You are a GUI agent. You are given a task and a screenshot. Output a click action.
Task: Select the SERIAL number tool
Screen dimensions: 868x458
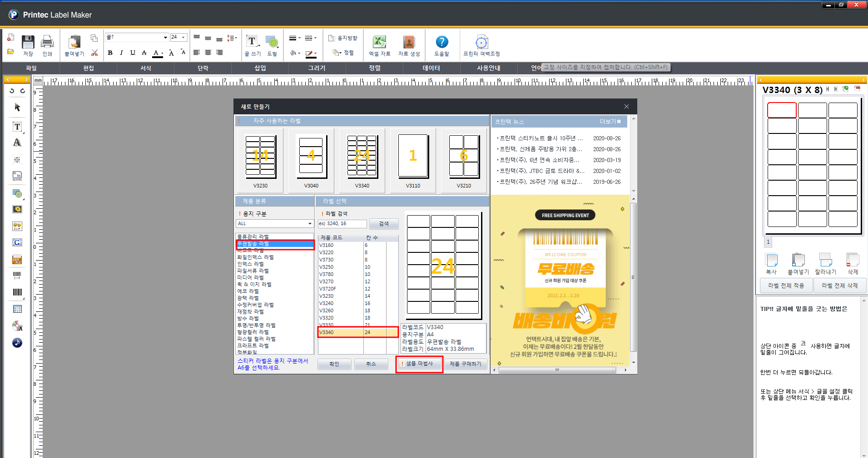tap(17, 176)
